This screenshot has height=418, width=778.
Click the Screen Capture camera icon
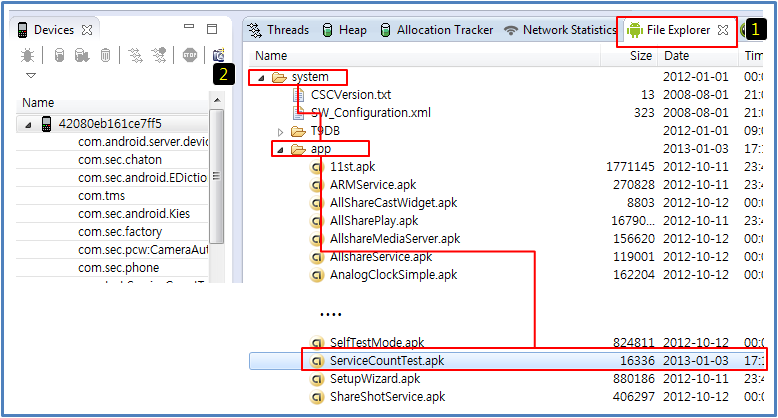pos(218,55)
